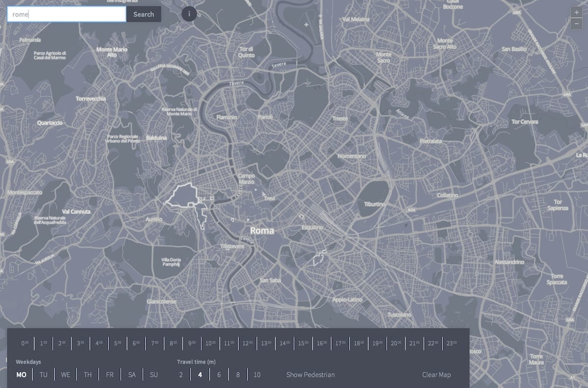Click the Tor Cervara map label
The image size is (588, 388).
[x=525, y=121]
